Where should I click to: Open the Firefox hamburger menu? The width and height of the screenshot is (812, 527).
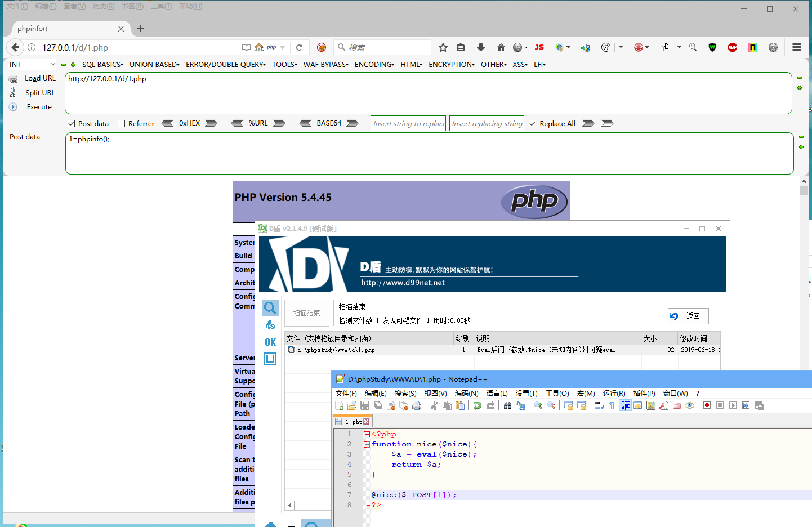(x=796, y=47)
